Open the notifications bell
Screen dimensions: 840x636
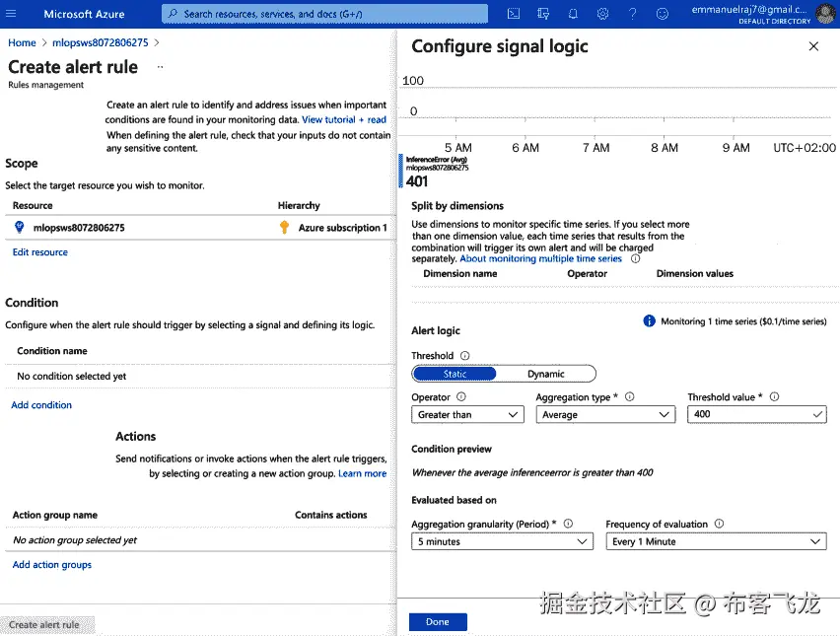(573, 14)
